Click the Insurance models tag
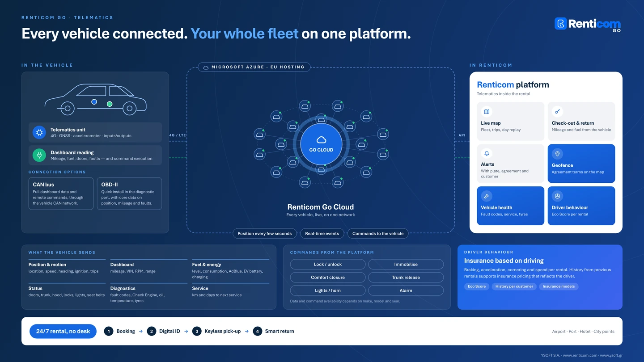The image size is (644, 362). coord(559,286)
